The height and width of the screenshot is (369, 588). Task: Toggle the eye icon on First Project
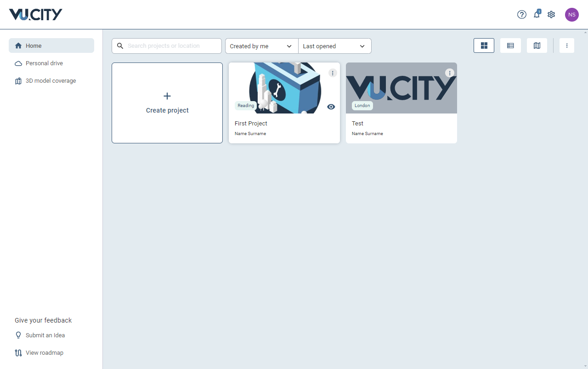tap(331, 107)
